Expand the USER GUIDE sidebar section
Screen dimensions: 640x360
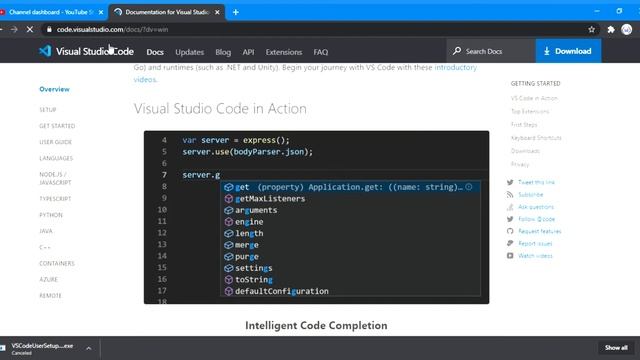point(56,142)
